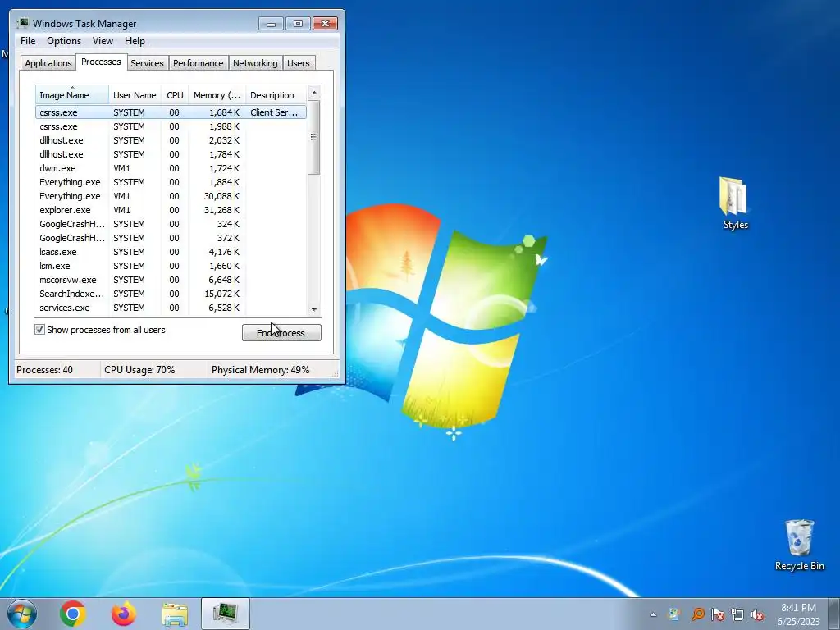
Task: Switch to the Applications tab
Action: point(48,62)
